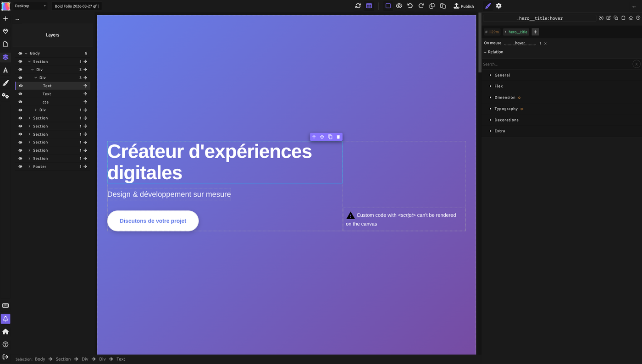Select Body in the breadcrumb at the bottom
The width and height of the screenshot is (642, 364).
[x=40, y=359]
